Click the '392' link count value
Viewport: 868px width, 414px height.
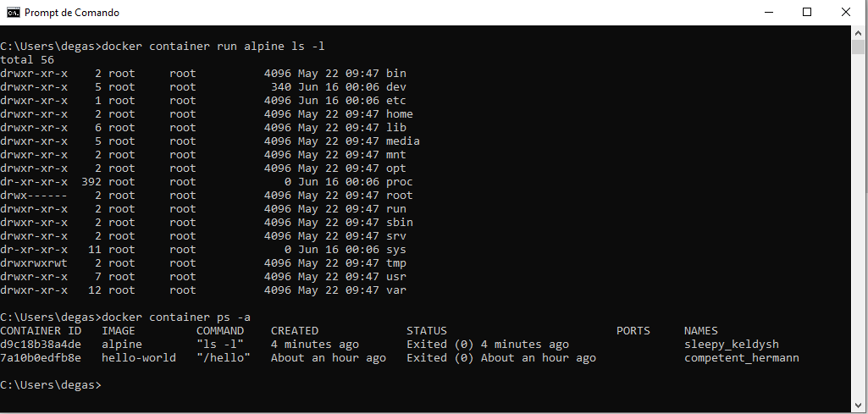point(91,181)
